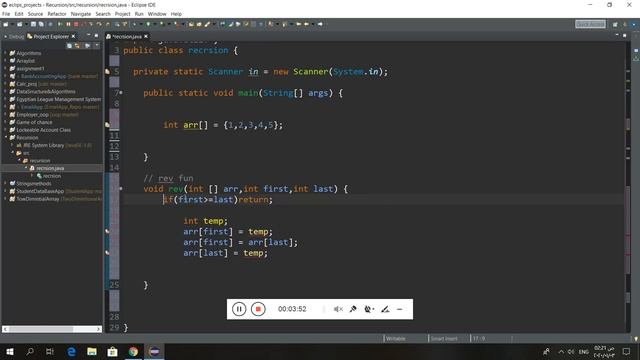
Task: Open the Run menu
Action: (x=139, y=14)
